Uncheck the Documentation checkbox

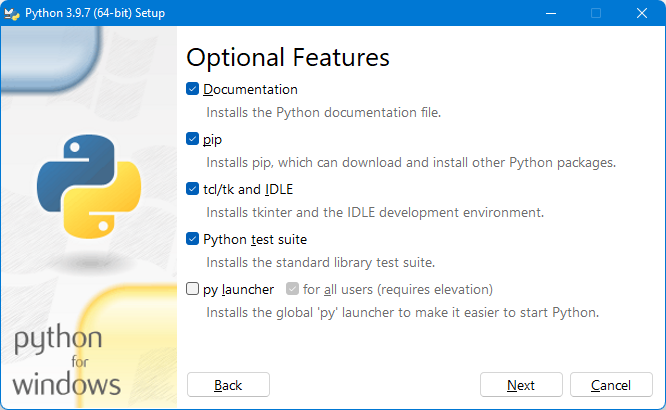[x=192, y=89]
